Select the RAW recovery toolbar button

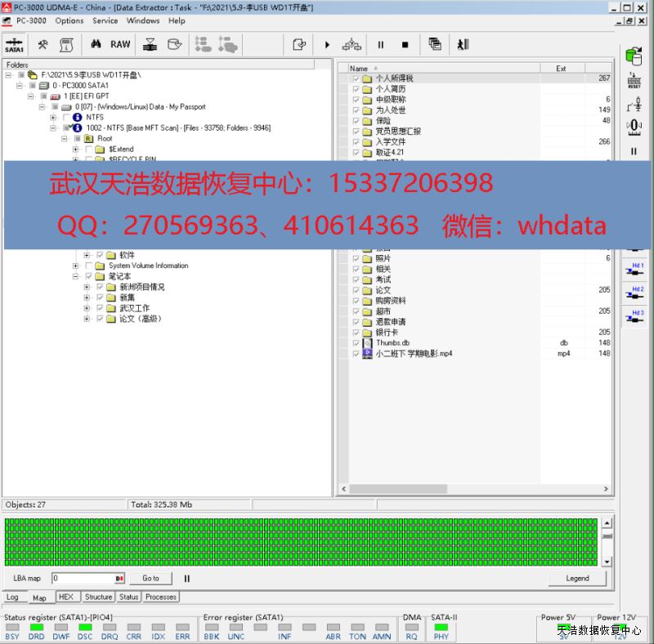coord(120,44)
